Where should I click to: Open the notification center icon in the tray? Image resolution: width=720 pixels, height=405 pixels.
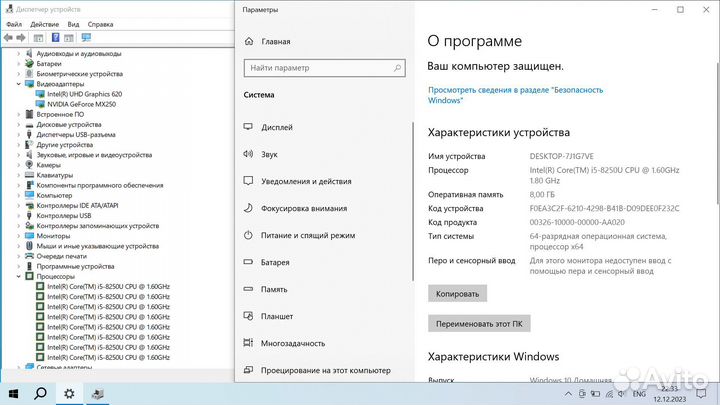tap(701, 394)
